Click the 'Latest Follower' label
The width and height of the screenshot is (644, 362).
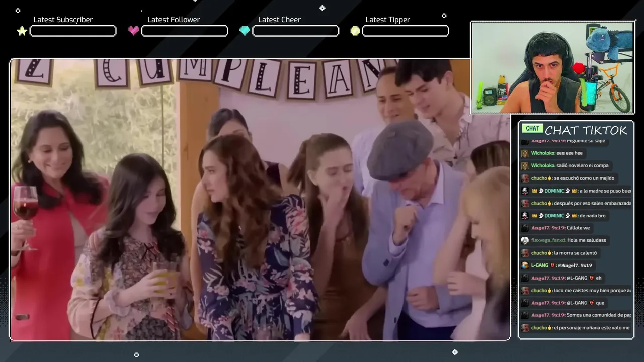point(174,20)
